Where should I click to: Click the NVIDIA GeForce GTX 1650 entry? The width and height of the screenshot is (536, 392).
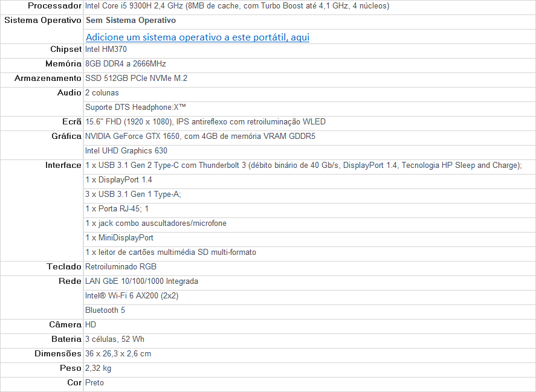pos(200,137)
